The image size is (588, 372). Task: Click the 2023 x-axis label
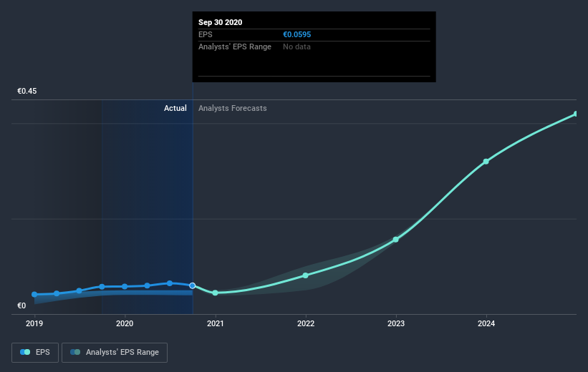click(396, 323)
